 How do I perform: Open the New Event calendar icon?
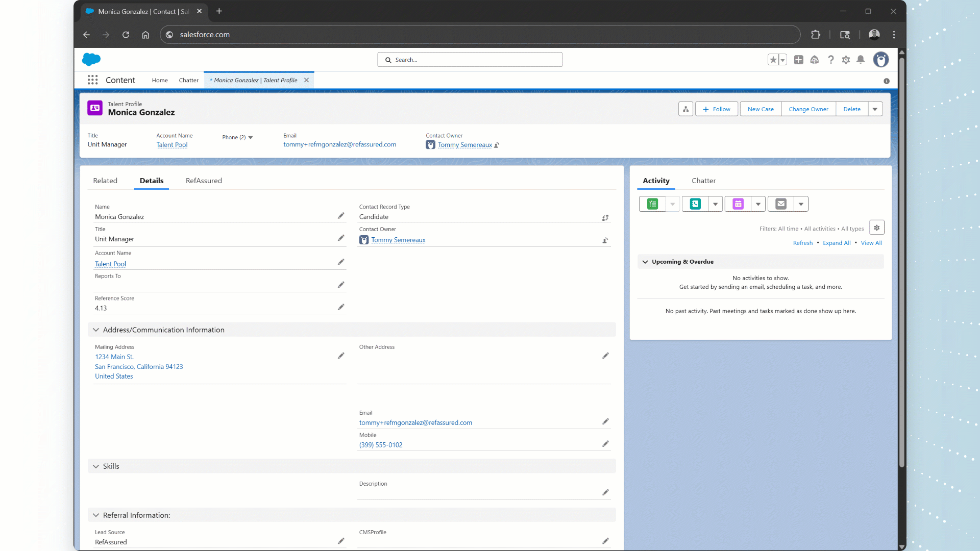click(738, 204)
